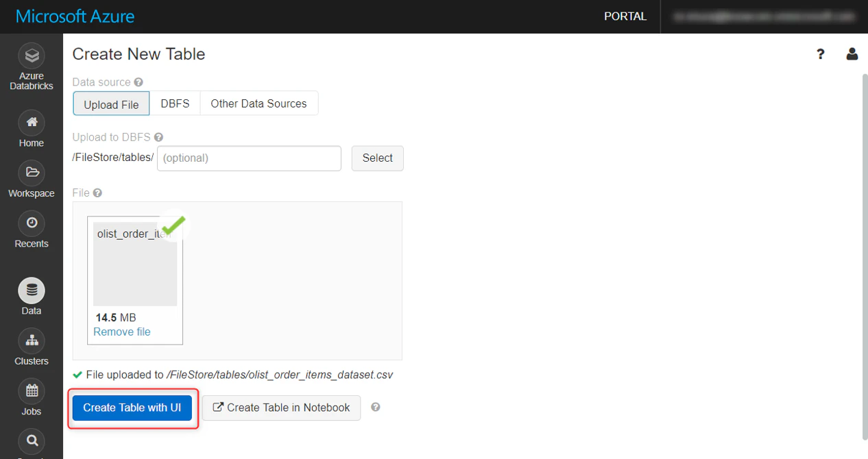
Task: Click the 14.5 MB file size text
Action: [x=116, y=318]
